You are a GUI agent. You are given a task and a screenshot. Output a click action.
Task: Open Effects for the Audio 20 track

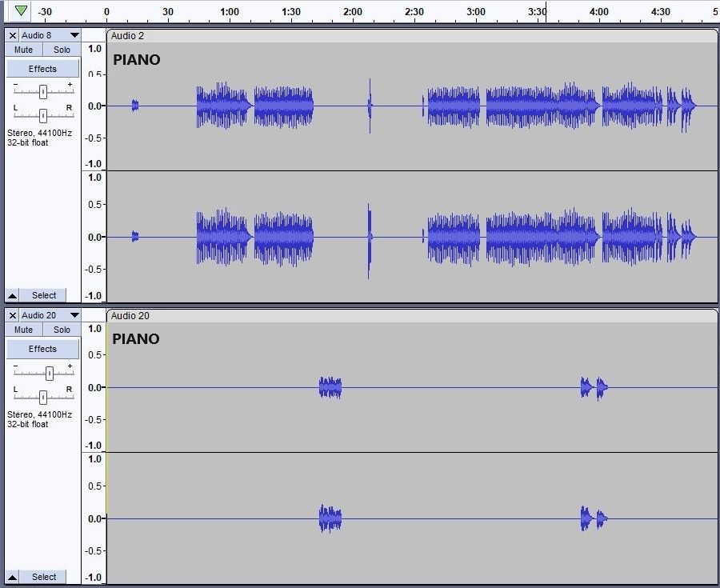[x=43, y=349]
